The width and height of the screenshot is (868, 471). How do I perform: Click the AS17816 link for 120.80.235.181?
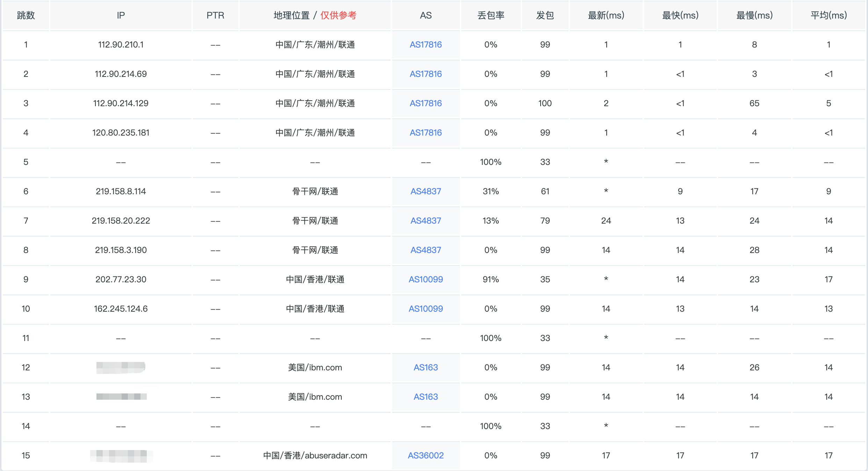click(426, 133)
